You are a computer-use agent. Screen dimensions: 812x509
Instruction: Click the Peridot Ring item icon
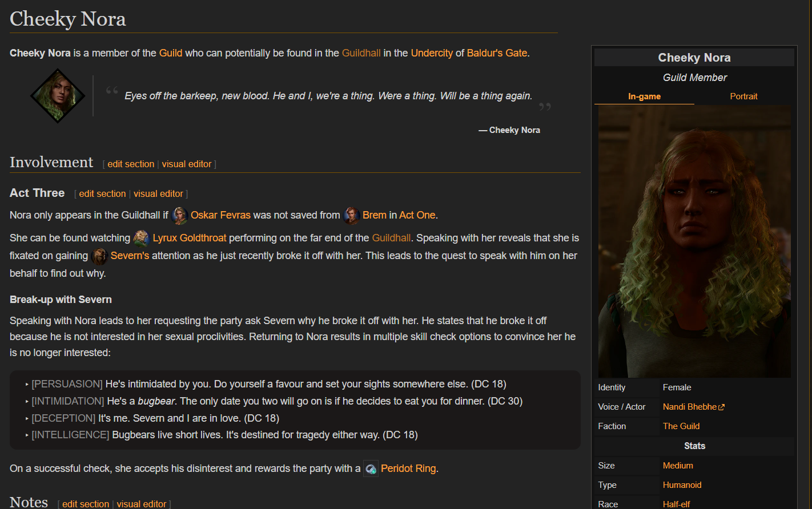[x=371, y=469]
